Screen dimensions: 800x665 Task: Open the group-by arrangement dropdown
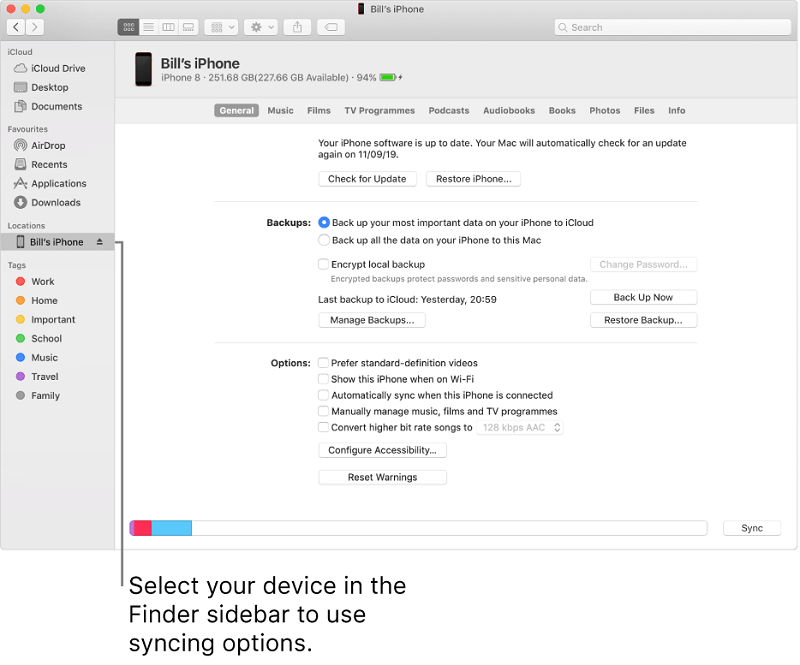(222, 27)
